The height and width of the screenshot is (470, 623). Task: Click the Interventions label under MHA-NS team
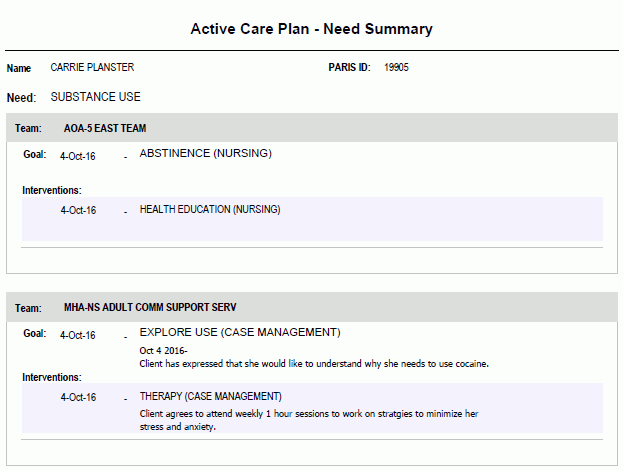click(52, 377)
